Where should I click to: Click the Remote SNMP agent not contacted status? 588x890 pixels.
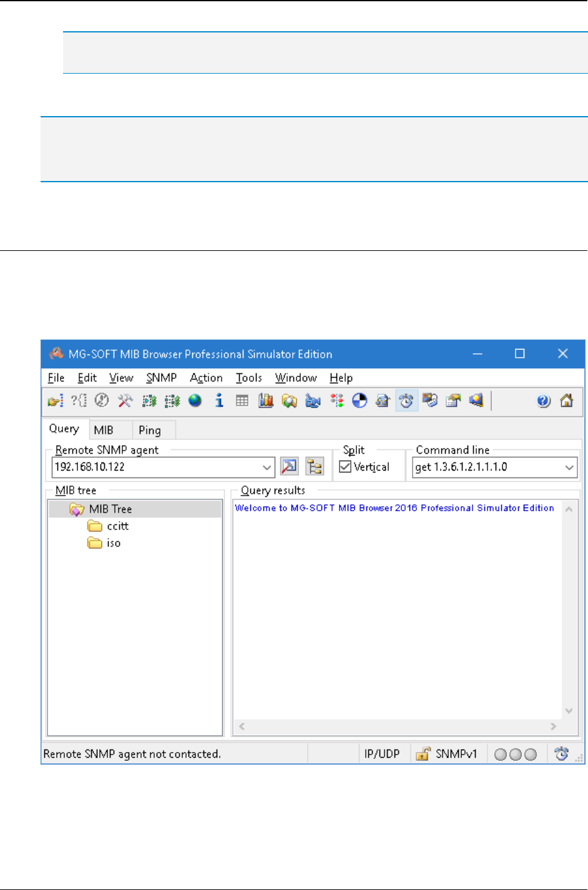pyautogui.click(x=132, y=754)
